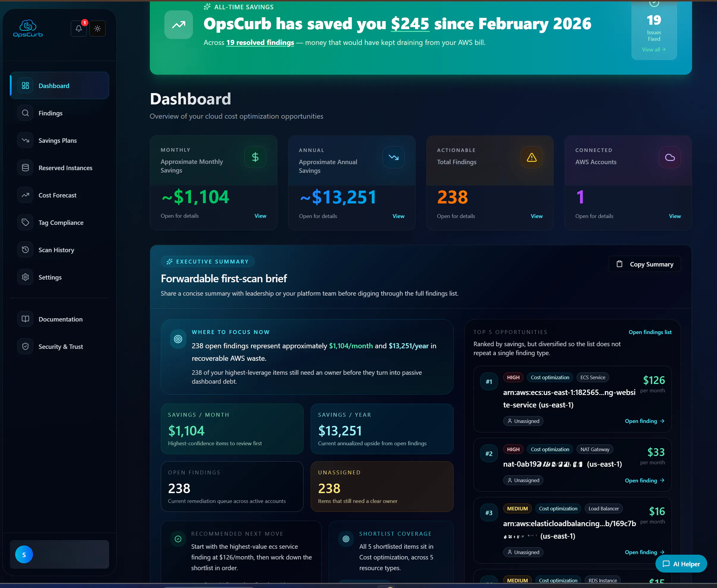Click the Savings / Month $1,104 tile
This screenshot has width=717, height=588.
pyautogui.click(x=232, y=429)
